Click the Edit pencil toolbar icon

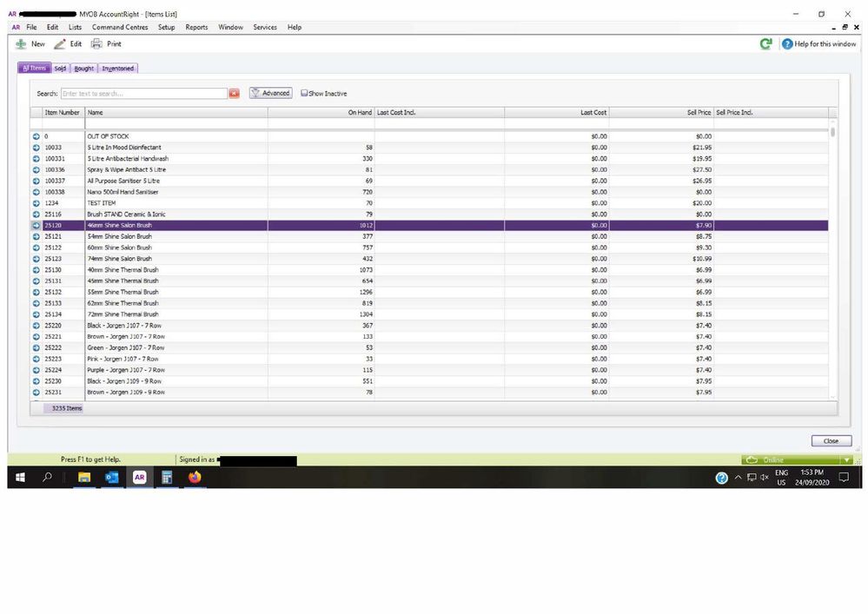pyautogui.click(x=60, y=43)
